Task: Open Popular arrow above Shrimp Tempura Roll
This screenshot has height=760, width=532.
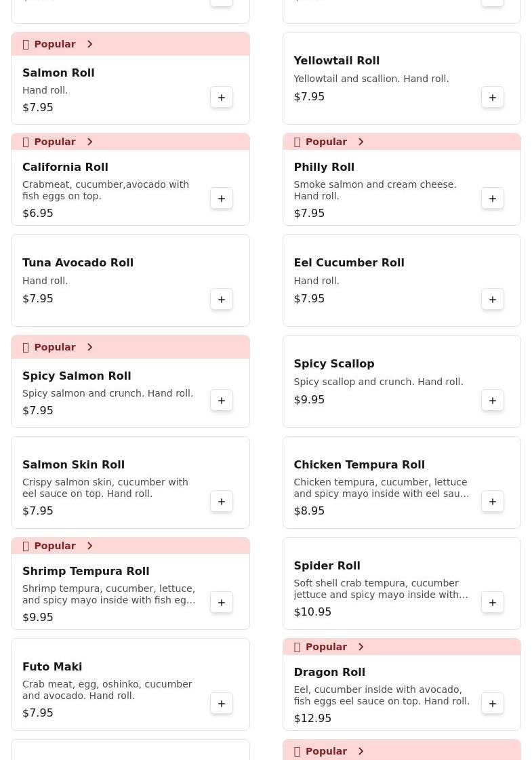Action: [x=89, y=546]
